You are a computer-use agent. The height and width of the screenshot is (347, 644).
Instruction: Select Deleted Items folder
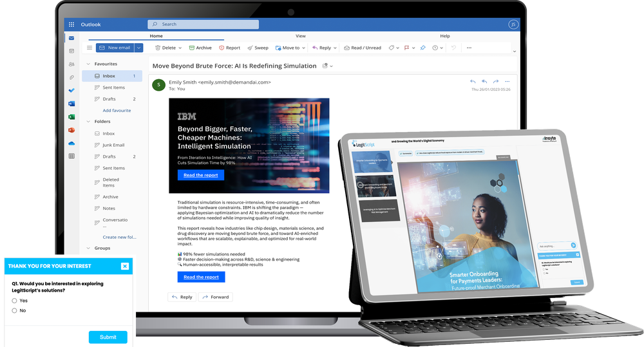pyautogui.click(x=112, y=182)
